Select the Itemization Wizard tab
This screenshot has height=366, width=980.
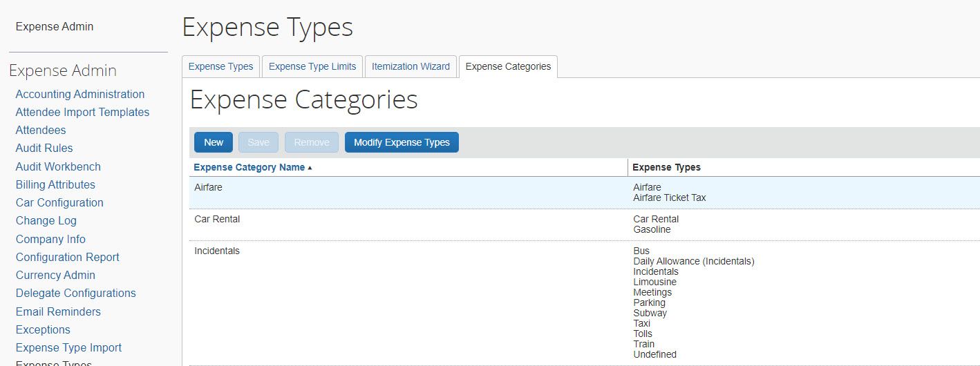pos(411,67)
